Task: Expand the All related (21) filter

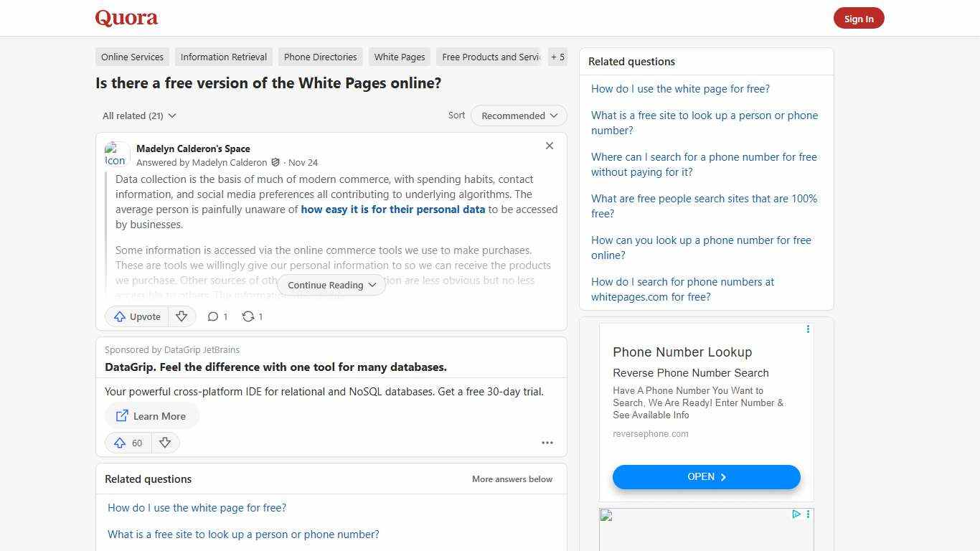Action: [139, 116]
